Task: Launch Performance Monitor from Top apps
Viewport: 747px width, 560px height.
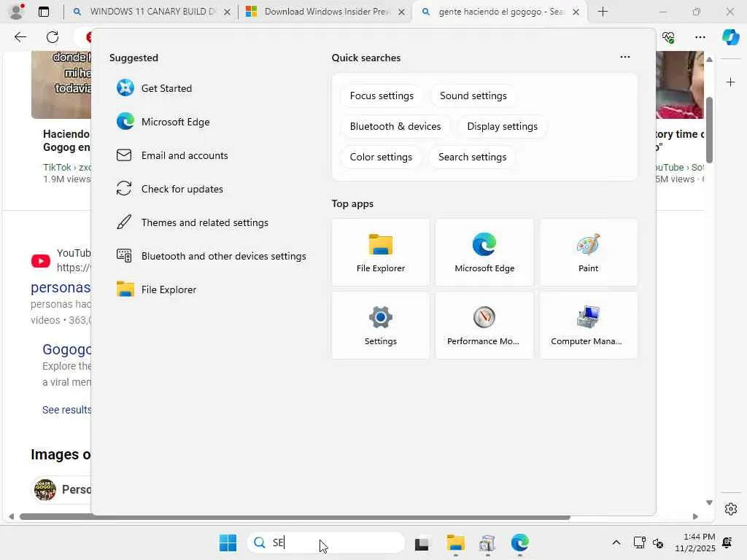Action: tap(484, 325)
